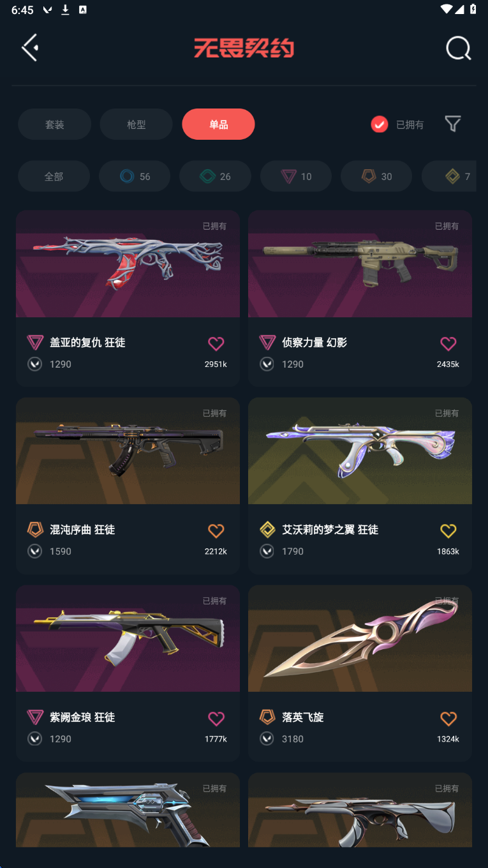Screen dimensions: 488x868
Task: Open the search magnifier icon
Action: coord(458,48)
